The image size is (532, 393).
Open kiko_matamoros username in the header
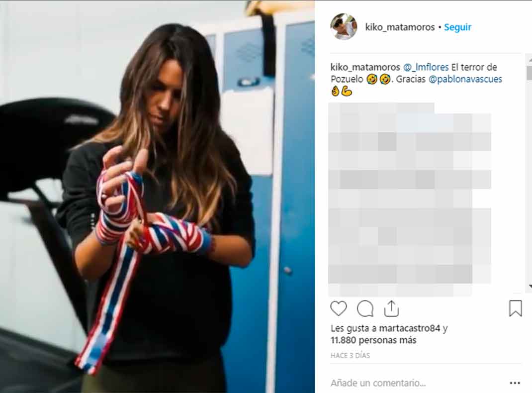pos(400,27)
